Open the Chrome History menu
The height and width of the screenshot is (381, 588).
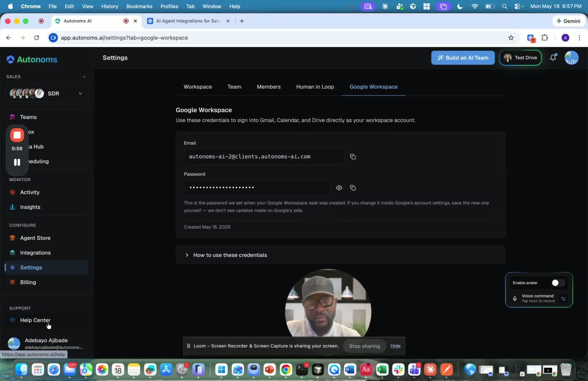[x=110, y=6]
